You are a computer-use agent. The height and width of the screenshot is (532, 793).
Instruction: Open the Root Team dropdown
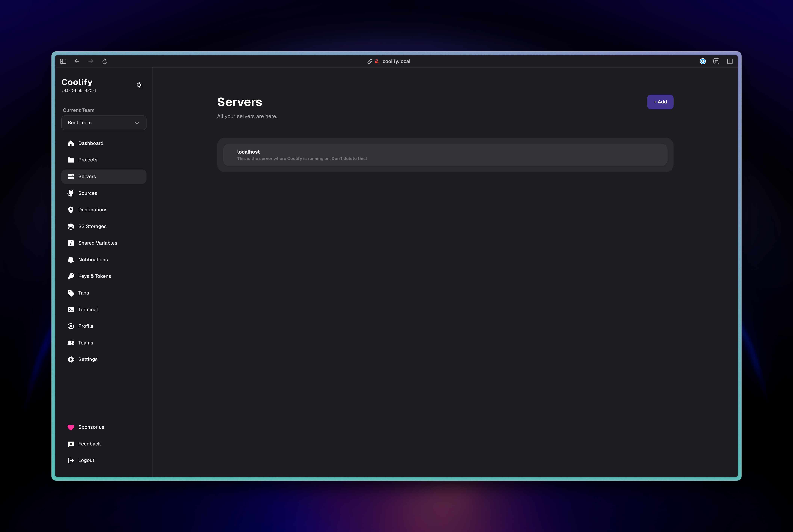coord(103,123)
